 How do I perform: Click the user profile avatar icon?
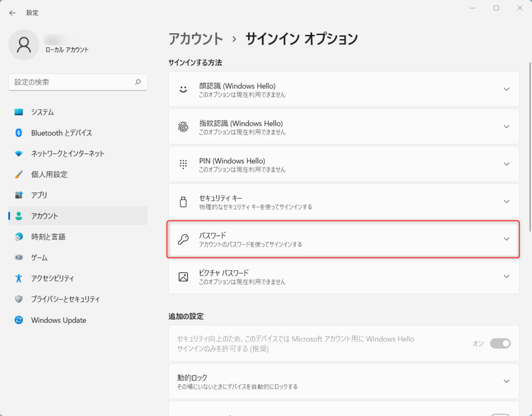tap(24, 45)
